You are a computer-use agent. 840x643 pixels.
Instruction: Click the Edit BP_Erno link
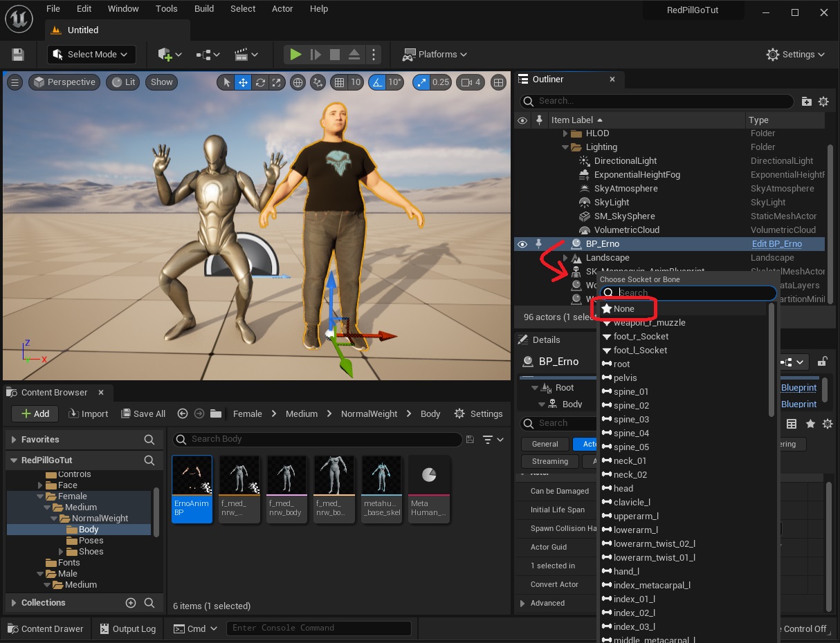coord(776,244)
